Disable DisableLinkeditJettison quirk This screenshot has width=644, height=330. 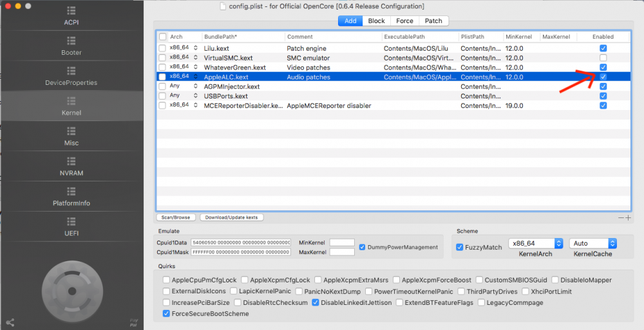pyautogui.click(x=316, y=302)
